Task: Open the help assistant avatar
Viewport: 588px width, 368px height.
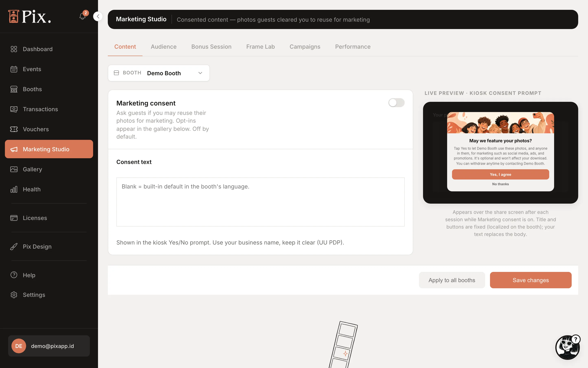Action: (x=568, y=347)
